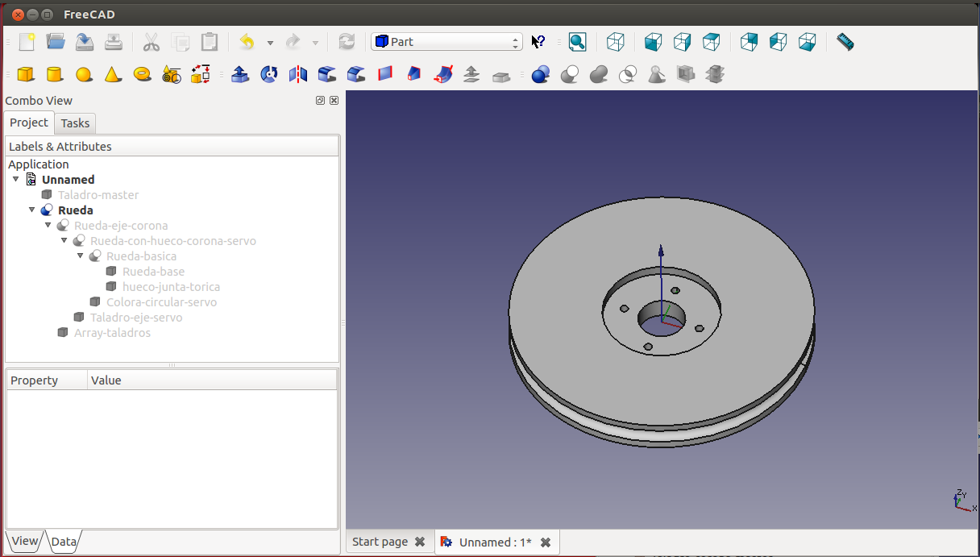
Task: Set the view to axonometric
Action: (x=616, y=42)
